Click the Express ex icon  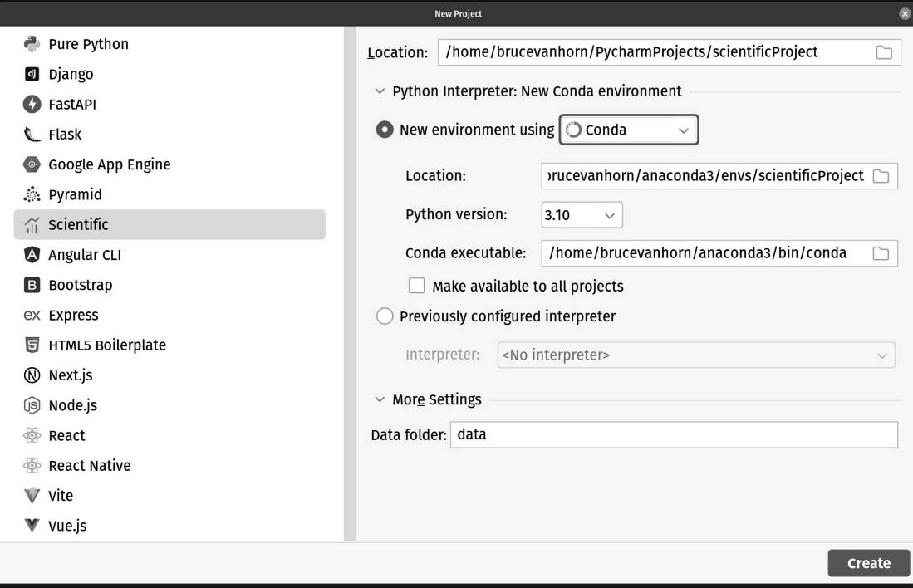(32, 315)
